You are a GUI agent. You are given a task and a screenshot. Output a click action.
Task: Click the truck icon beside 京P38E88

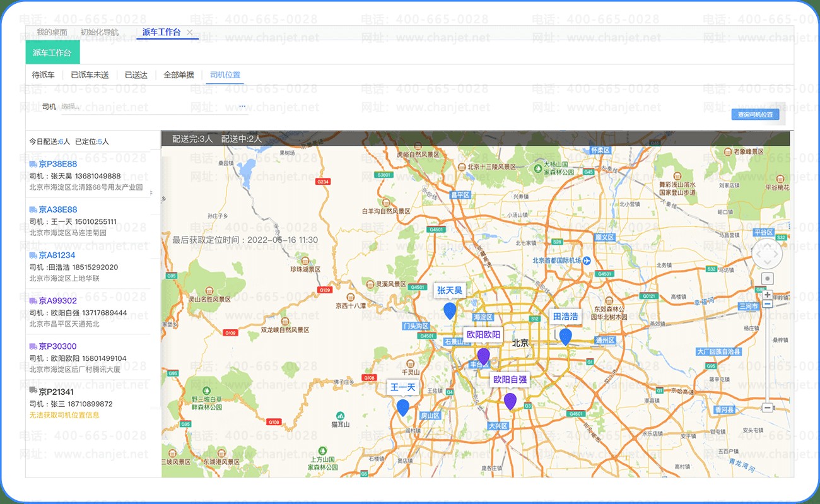pyautogui.click(x=33, y=164)
